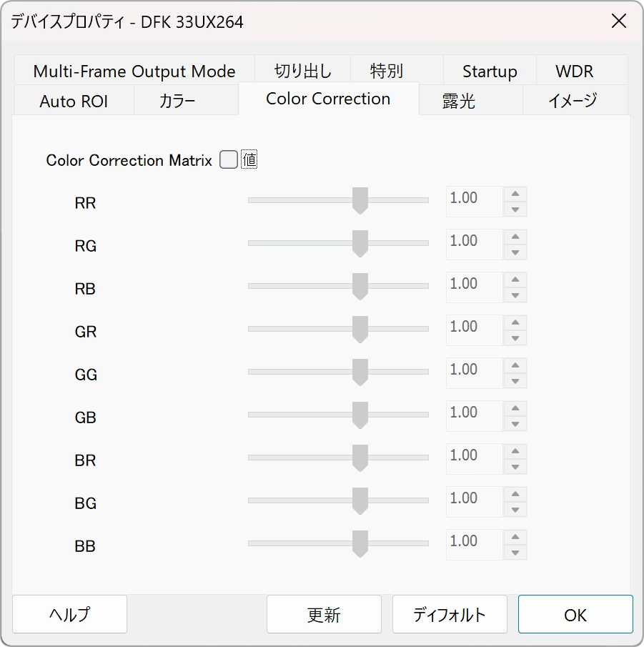Decrease the GB value with down arrow
Screen dimensions: 644x647
point(515,424)
